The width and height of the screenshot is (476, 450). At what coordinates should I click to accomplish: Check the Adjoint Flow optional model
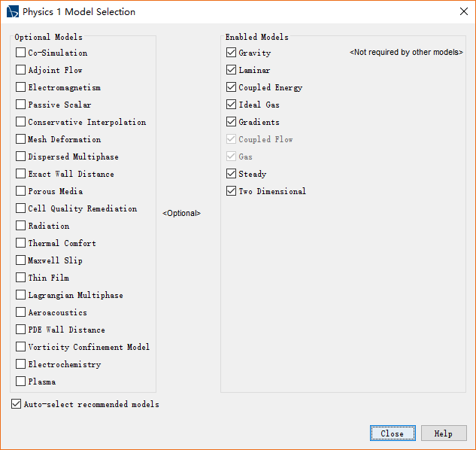coord(21,70)
